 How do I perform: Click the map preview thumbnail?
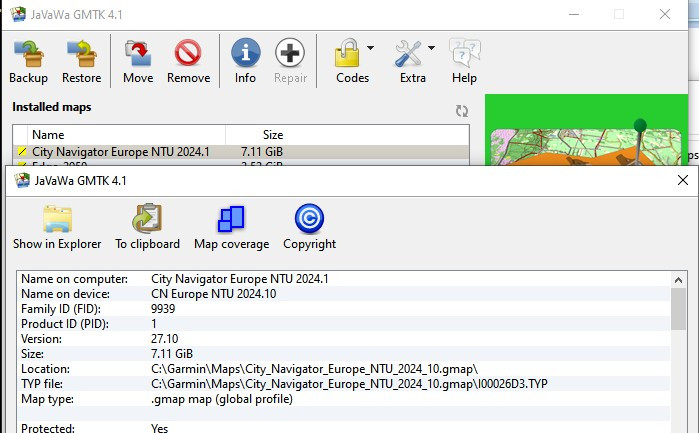point(586,130)
